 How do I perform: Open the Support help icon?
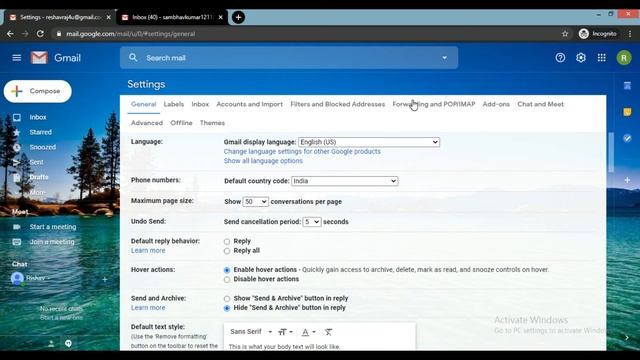(x=560, y=58)
